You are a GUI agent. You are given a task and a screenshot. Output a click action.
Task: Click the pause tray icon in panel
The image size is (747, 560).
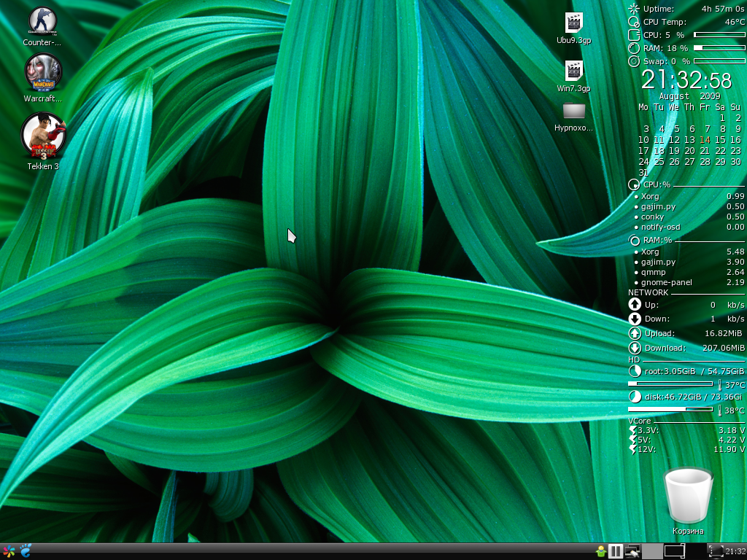click(x=616, y=551)
